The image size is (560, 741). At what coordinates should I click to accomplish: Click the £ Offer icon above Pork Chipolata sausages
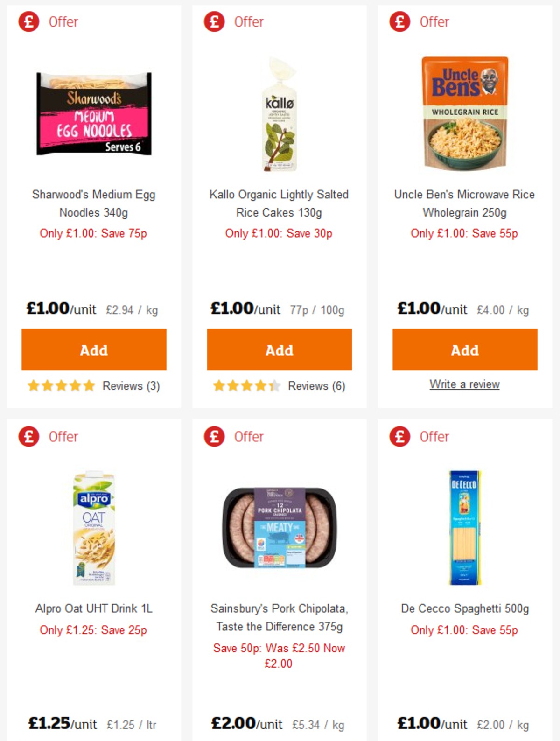(x=213, y=437)
